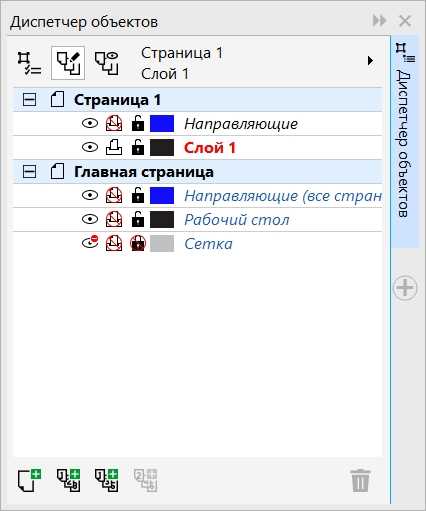Click the Диспетчер объектов title bar text
426x511 pixels.
[x=84, y=22]
